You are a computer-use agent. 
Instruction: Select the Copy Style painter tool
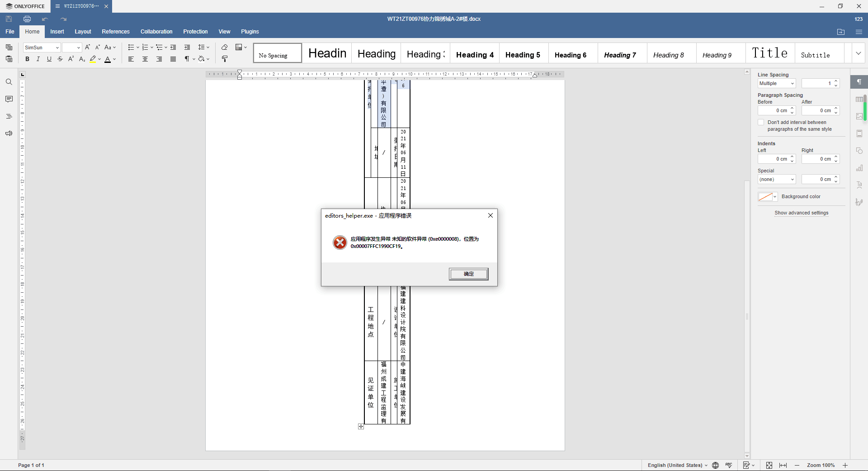coord(224,59)
